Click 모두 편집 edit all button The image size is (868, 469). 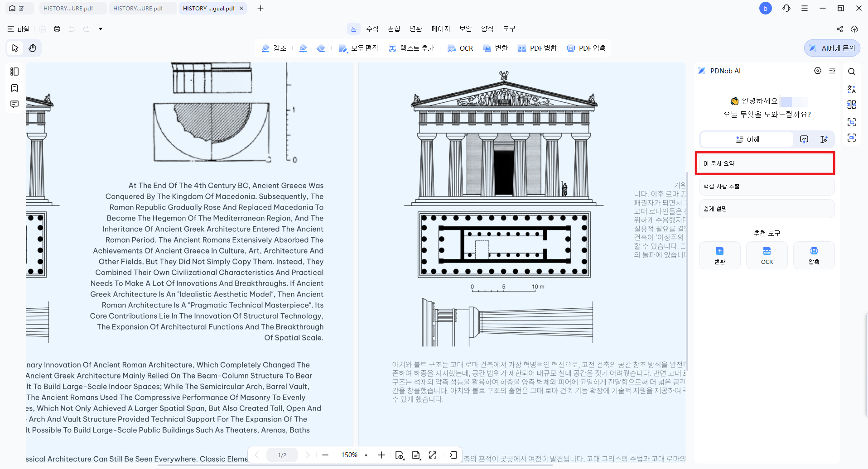click(358, 48)
